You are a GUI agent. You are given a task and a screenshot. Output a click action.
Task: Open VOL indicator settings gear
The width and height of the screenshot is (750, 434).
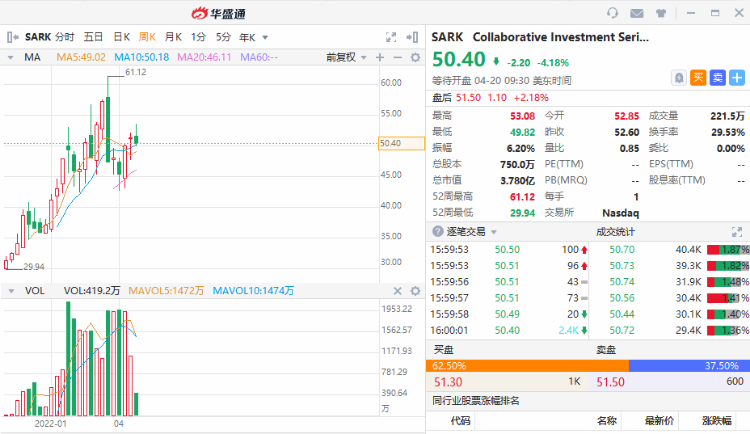[x=415, y=291]
